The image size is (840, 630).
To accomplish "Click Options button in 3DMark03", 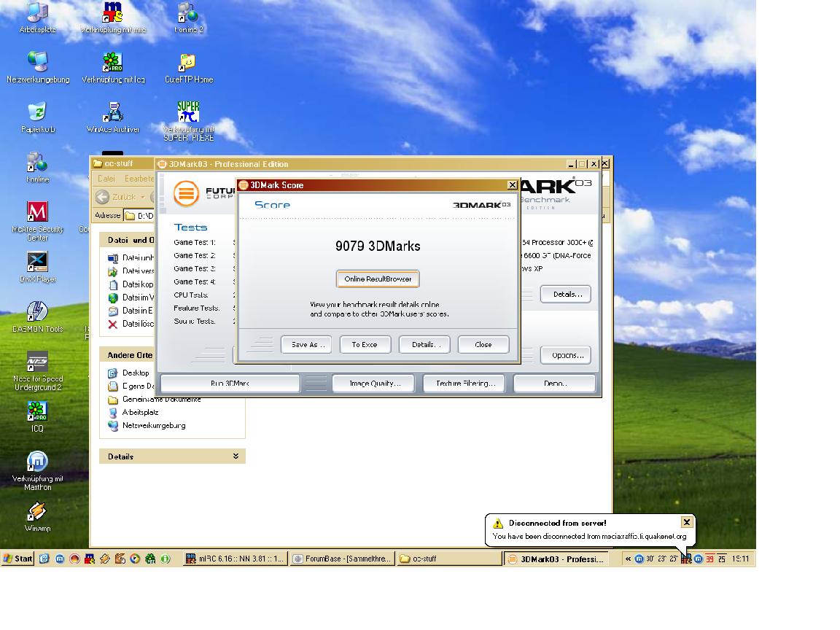I will [x=566, y=355].
